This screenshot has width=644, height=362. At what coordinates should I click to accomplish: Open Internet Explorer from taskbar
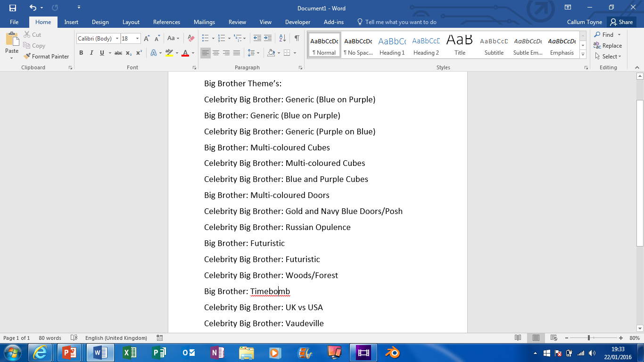40,353
